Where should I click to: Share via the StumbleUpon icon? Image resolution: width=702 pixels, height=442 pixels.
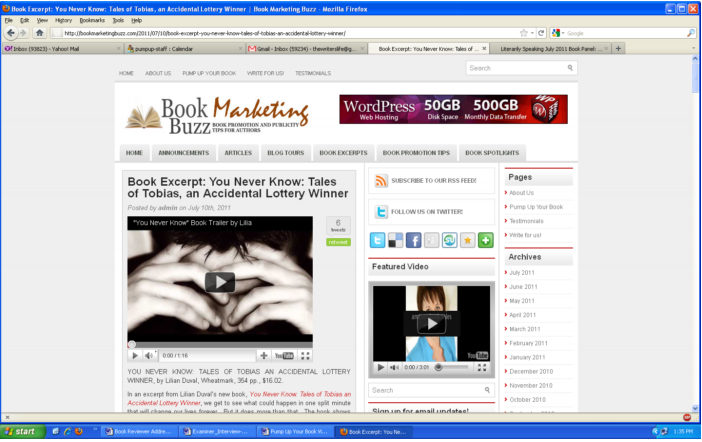[x=449, y=240]
